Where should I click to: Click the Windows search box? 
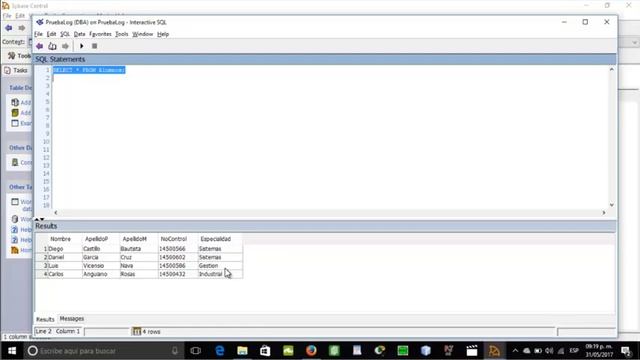pyautogui.click(x=102, y=351)
